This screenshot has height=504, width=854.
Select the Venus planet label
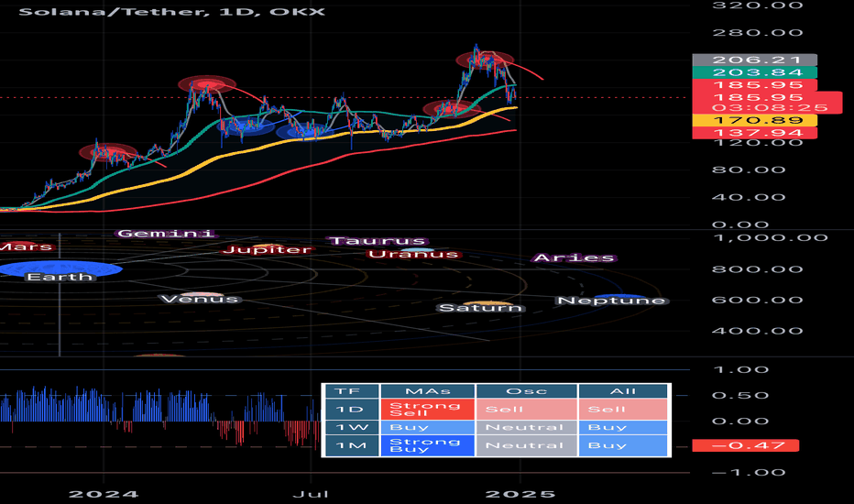(200, 299)
